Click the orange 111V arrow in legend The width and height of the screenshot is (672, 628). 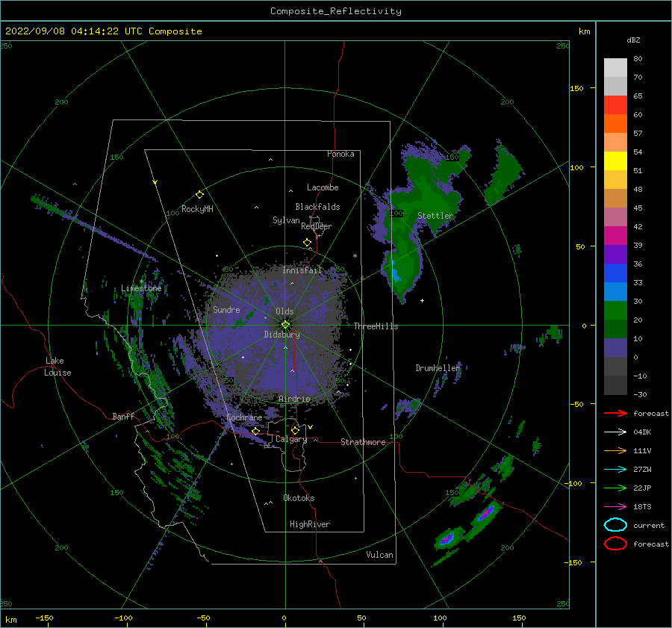tap(615, 450)
